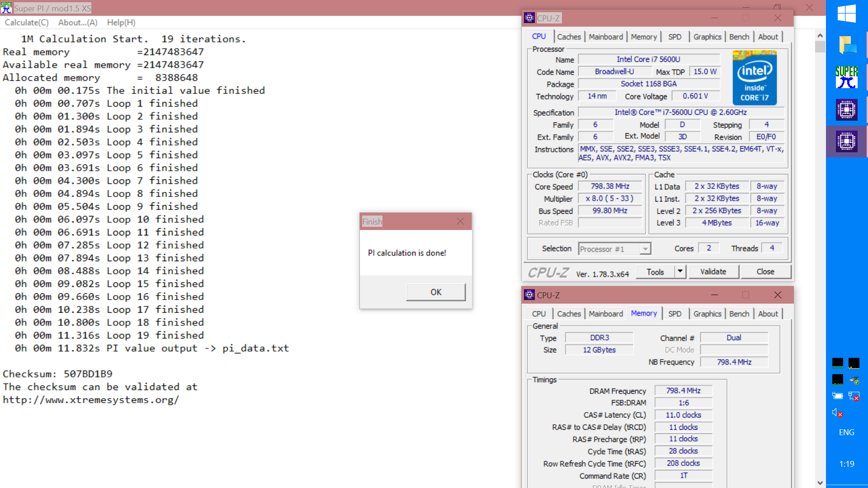Select the highlighted second CPU-Z taskbar icon
This screenshot has width=868, height=488.
click(x=846, y=142)
